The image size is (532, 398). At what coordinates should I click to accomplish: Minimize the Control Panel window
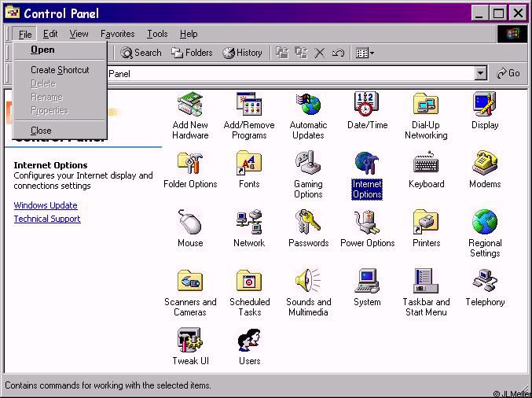(479, 13)
